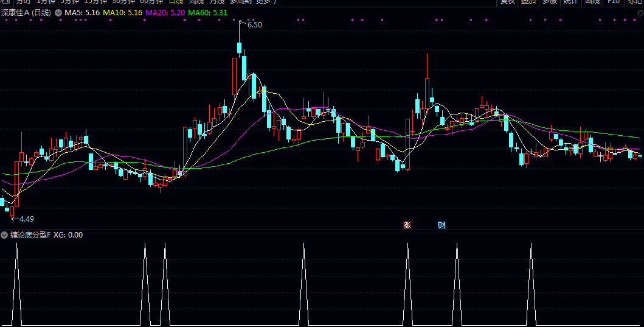Select the yellow MA10: 5.16 label
Image resolution: width=644 pixels, height=327 pixels.
point(122,13)
